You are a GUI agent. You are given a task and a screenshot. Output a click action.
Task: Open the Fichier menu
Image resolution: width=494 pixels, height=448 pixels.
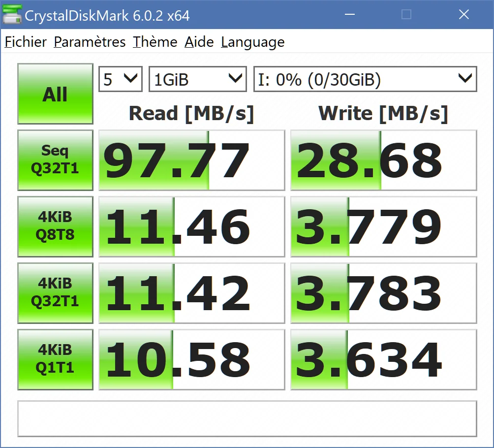click(26, 42)
